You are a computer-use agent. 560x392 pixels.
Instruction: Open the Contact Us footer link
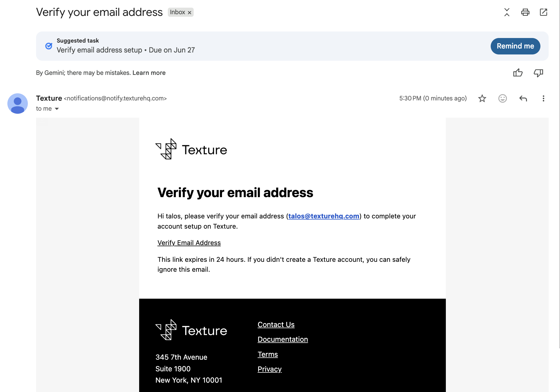[276, 324]
